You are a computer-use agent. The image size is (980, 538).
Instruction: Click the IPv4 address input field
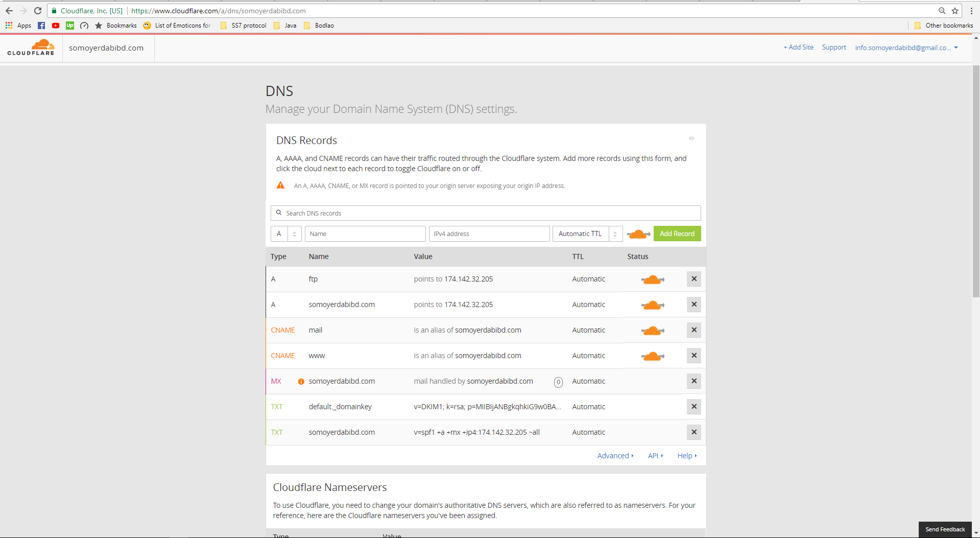(x=489, y=233)
